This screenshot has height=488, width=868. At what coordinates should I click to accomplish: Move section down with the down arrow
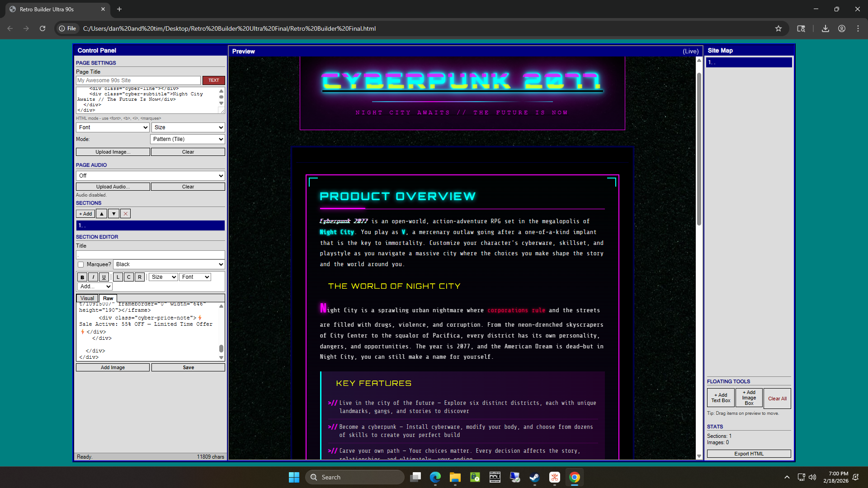point(114,214)
